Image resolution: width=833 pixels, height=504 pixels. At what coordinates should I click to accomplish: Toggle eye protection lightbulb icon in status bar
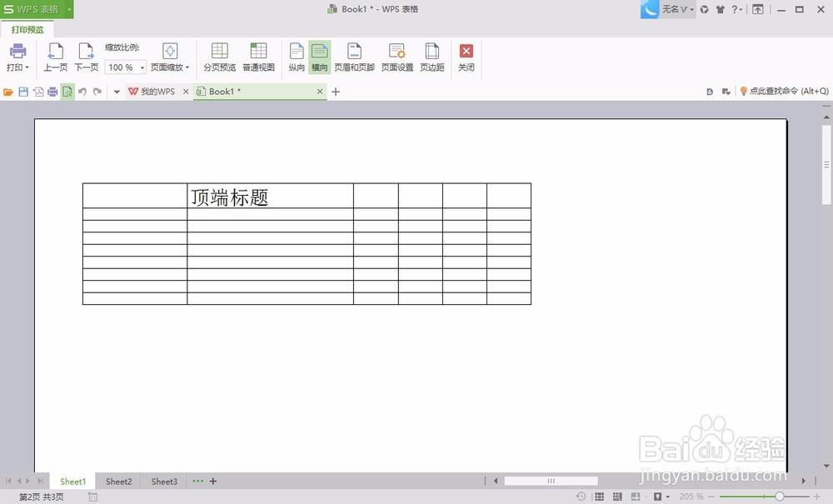tap(658, 497)
